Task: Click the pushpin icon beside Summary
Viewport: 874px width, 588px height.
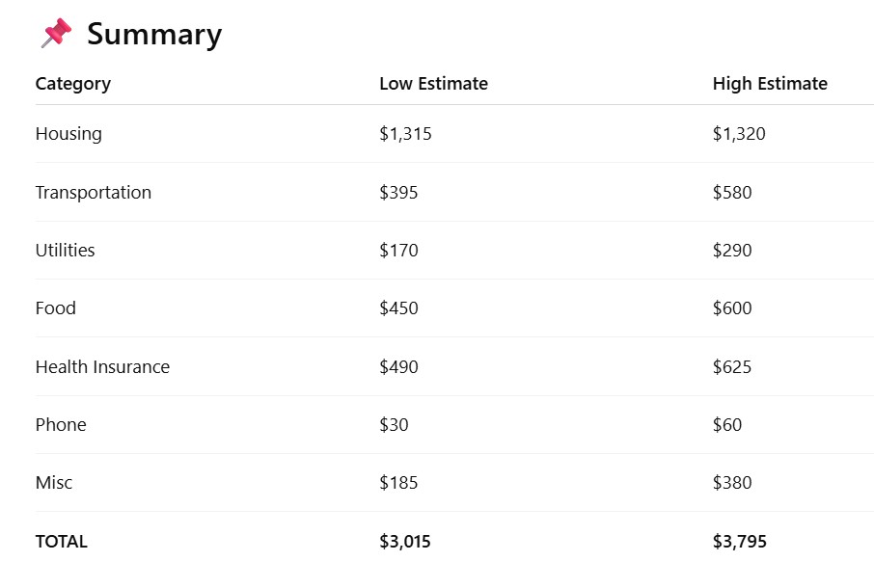Action: [x=56, y=34]
